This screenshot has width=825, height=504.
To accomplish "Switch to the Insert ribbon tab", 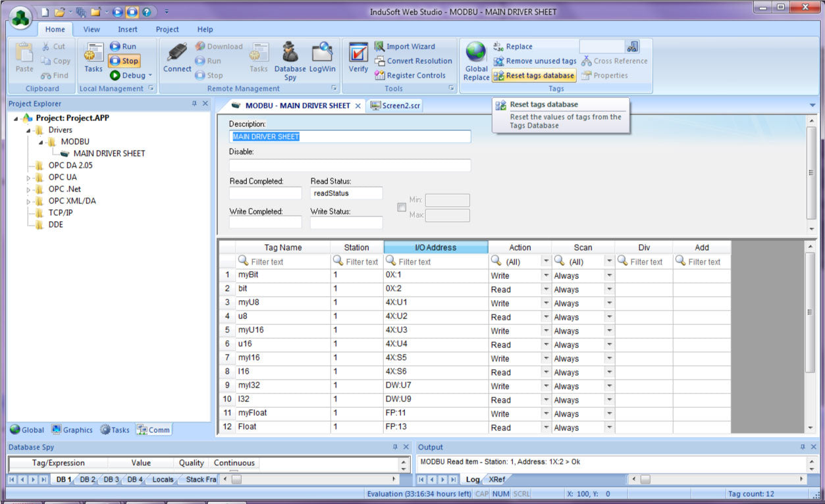I will 128,29.
